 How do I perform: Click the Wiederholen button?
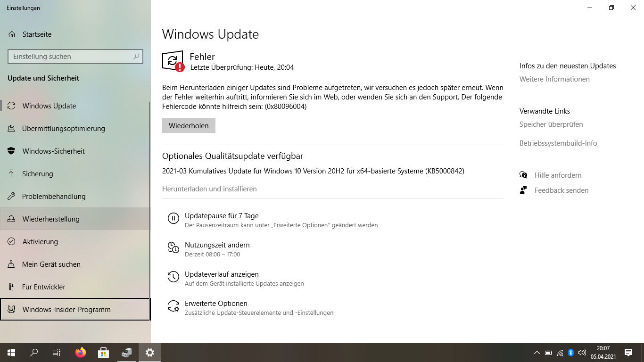click(189, 125)
